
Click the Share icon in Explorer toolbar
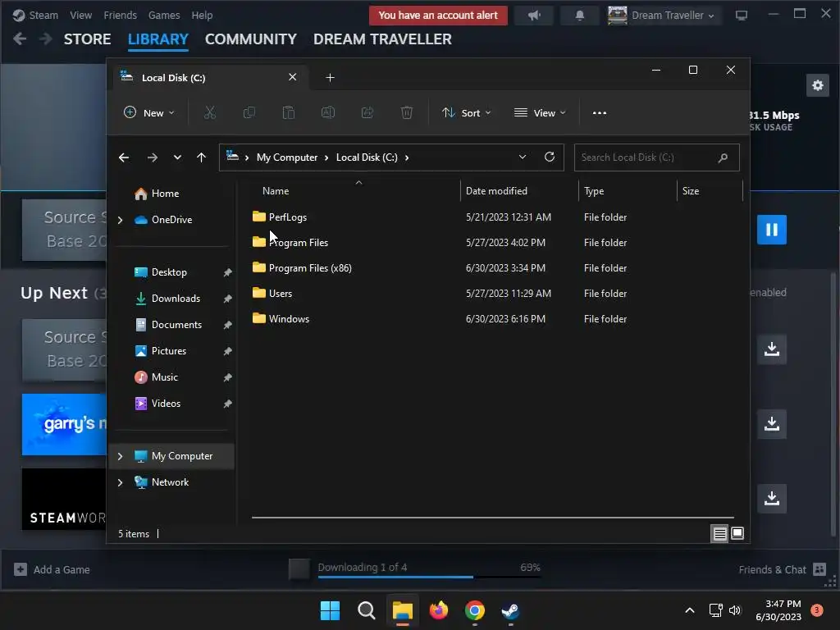pyautogui.click(x=367, y=112)
